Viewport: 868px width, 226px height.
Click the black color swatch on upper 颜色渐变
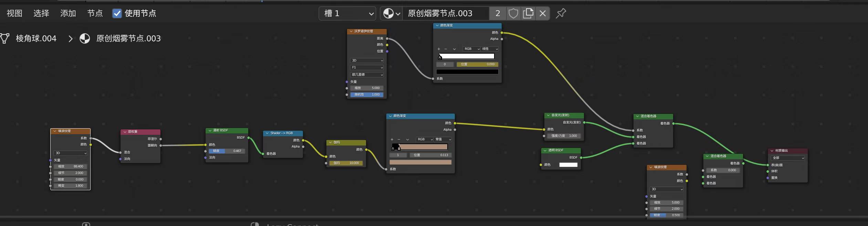[x=467, y=72]
